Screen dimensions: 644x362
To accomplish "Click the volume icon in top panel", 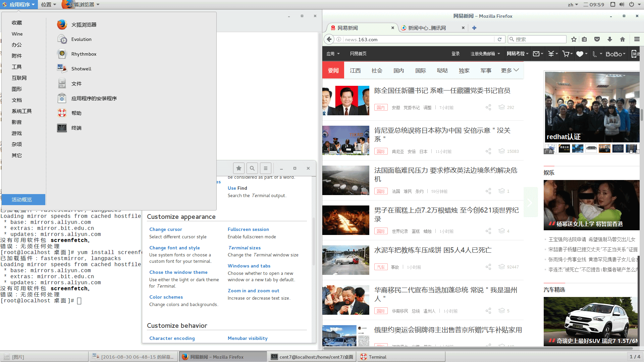I will (622, 4).
